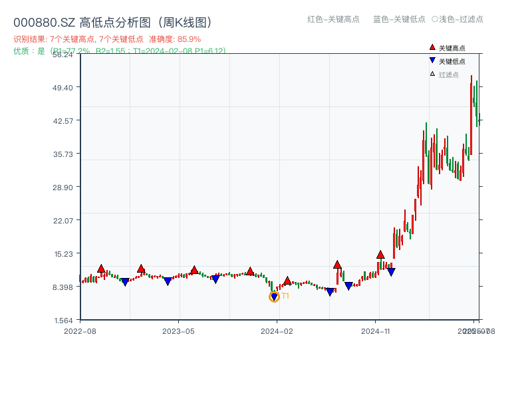
Task: Click the 2024-02 x-axis date label
Action: tap(277, 331)
